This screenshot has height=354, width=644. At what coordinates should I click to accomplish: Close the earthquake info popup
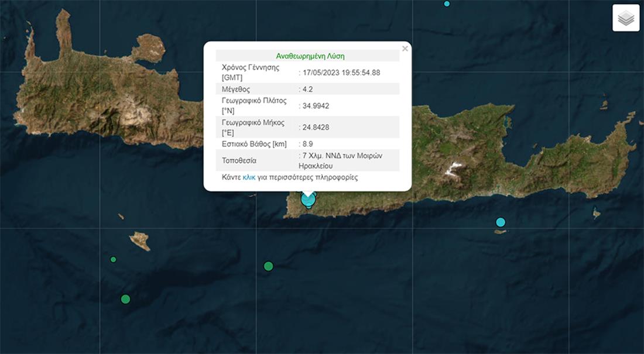tap(405, 49)
